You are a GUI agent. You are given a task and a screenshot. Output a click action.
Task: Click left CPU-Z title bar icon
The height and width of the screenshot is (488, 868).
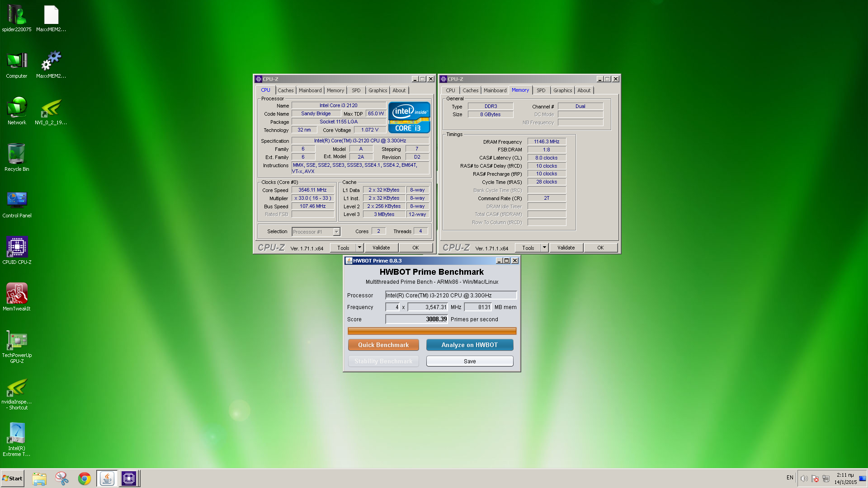pos(259,79)
